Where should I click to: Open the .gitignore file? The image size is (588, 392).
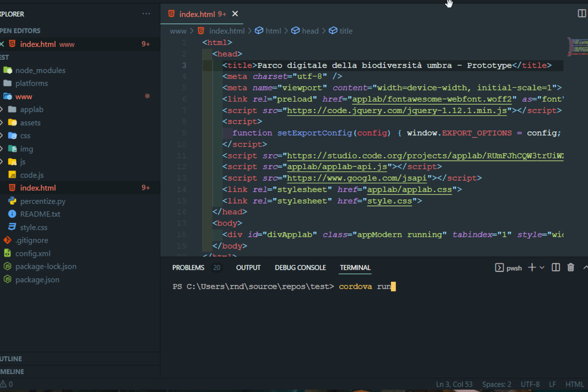32,240
